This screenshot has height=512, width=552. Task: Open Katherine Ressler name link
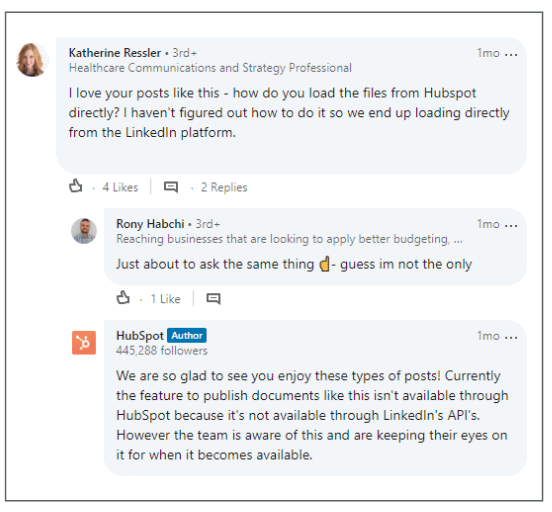(115, 53)
